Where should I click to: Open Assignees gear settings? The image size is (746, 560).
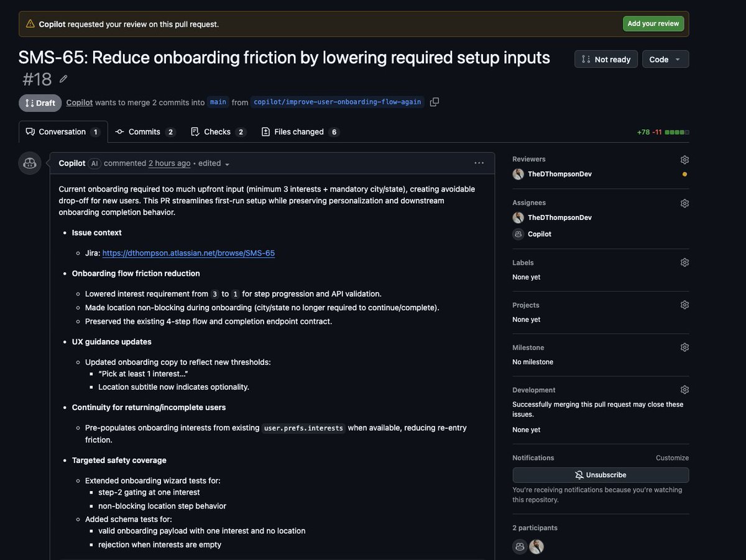coord(684,203)
